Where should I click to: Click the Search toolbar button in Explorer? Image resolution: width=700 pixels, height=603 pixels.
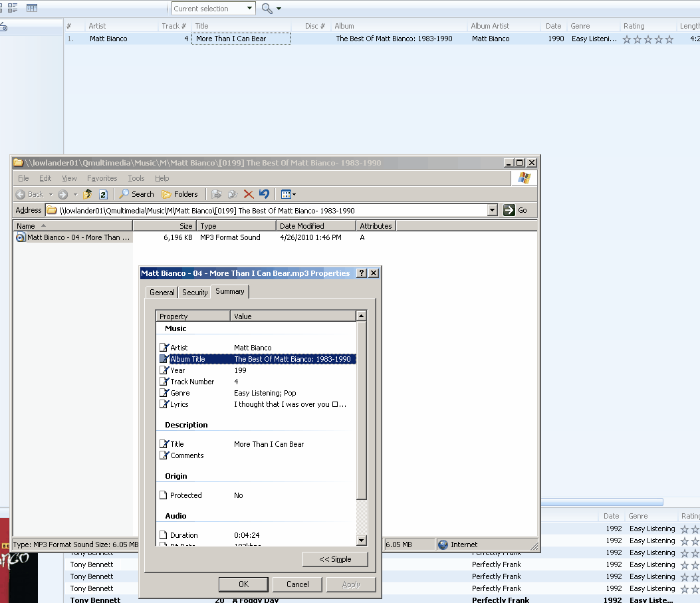point(137,194)
